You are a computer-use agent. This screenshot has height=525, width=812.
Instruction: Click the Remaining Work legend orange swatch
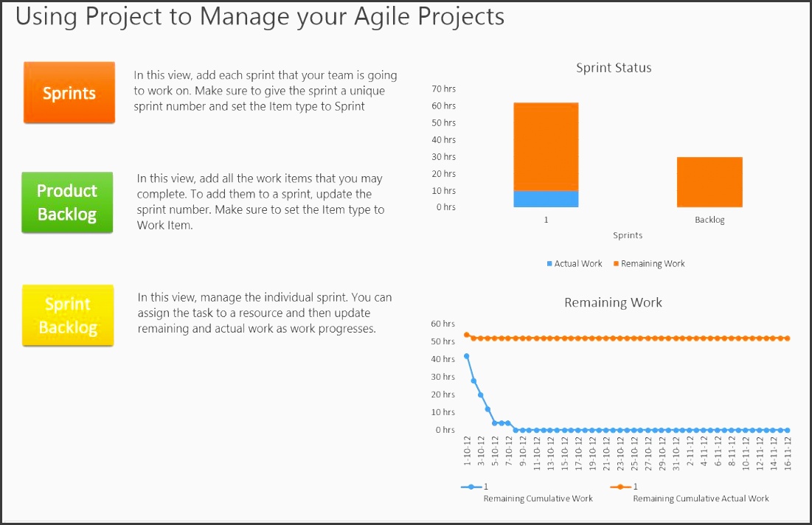point(616,264)
